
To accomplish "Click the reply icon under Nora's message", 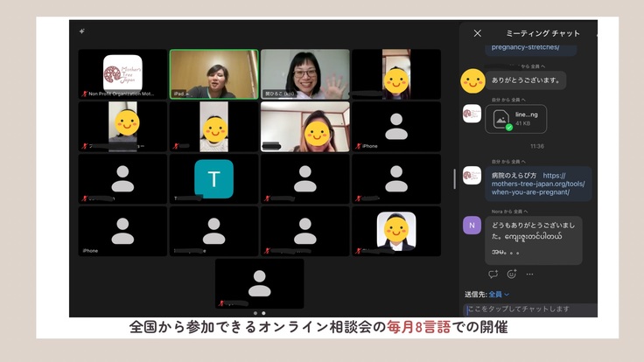I will tap(493, 274).
